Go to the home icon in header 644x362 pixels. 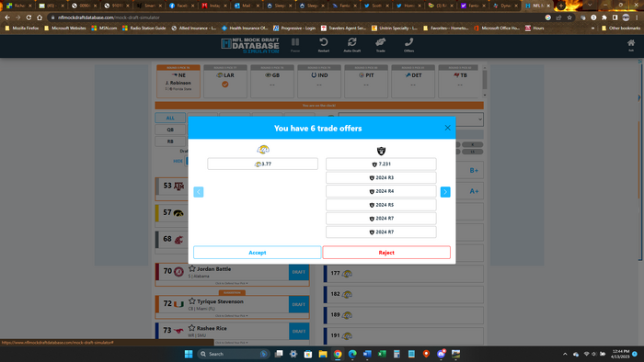631,43
